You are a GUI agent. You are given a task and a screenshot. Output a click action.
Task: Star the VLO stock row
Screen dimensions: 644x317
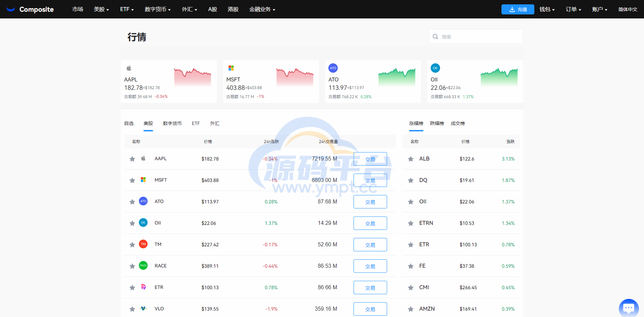132,309
